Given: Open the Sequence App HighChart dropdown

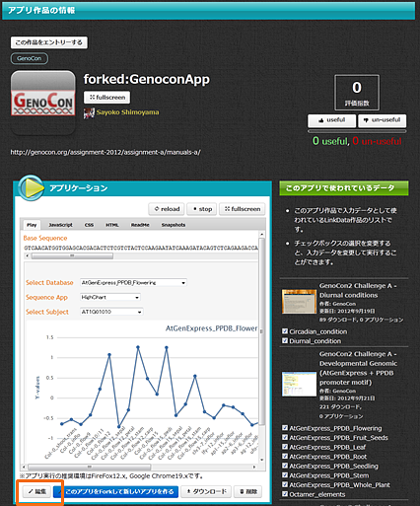Looking at the screenshot, I should (x=110, y=297).
